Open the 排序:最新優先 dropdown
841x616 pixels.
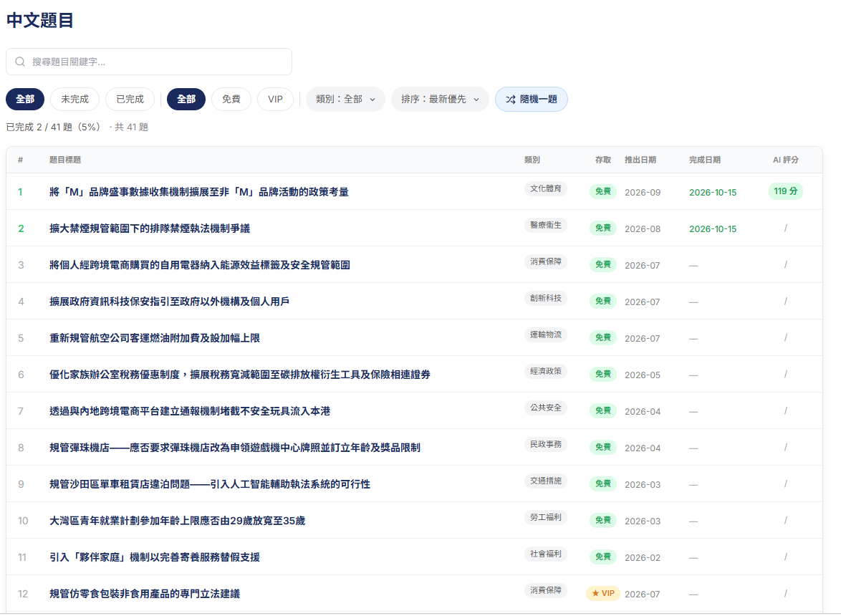[440, 99]
